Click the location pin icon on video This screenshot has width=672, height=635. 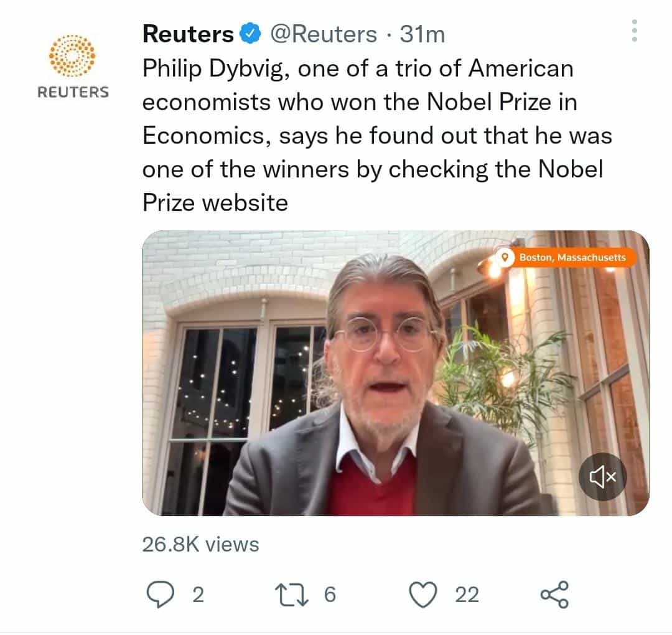[506, 257]
